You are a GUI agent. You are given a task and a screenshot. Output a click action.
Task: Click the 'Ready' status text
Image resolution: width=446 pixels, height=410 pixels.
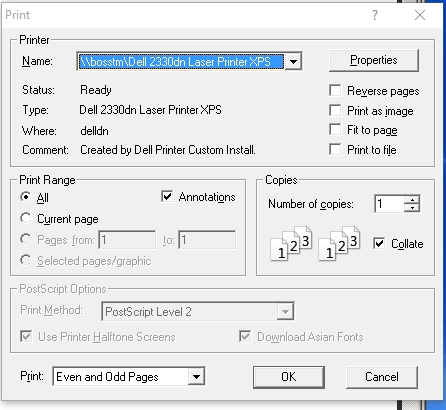[x=96, y=90]
